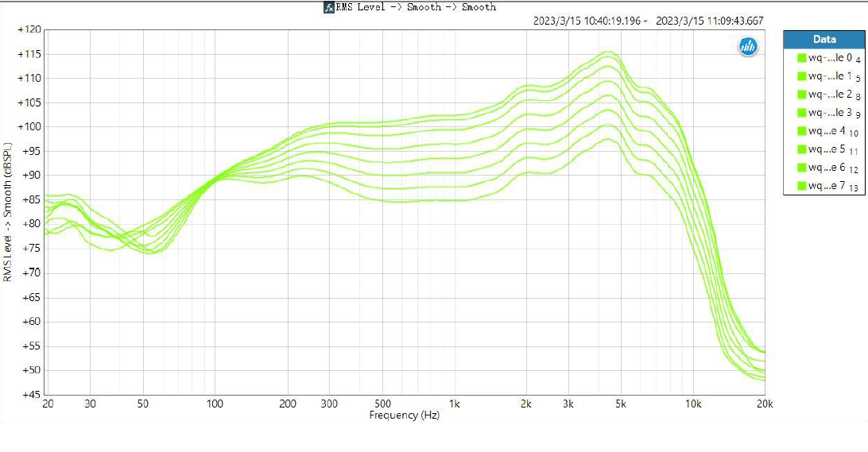Click the 1k tick on the frequency axis
The image size is (868, 452).
[x=455, y=404]
